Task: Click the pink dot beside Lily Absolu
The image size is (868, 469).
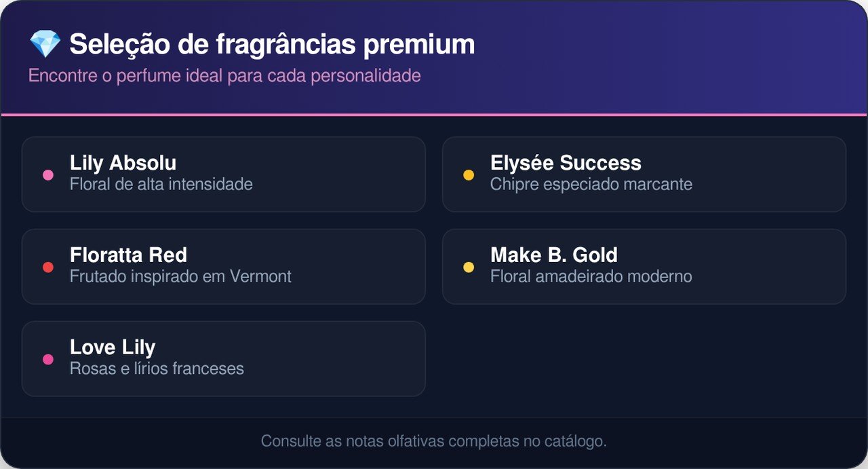Action: [48, 175]
